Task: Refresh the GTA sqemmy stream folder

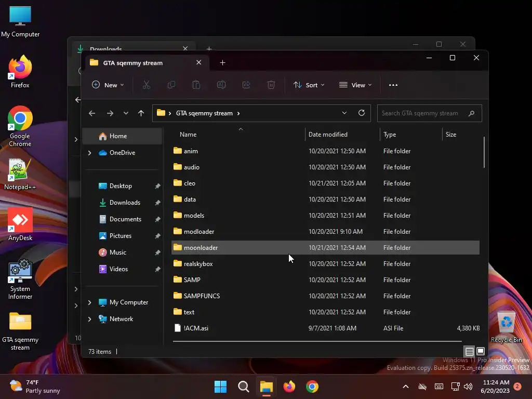Action: coord(362,113)
